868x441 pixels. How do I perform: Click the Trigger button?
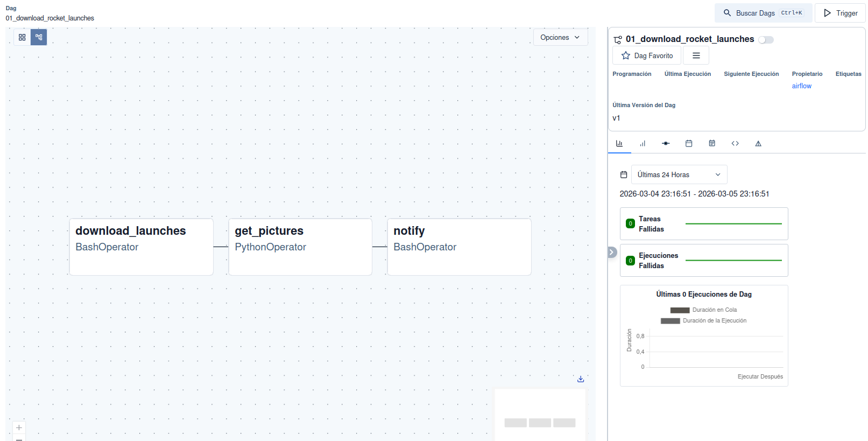840,13
